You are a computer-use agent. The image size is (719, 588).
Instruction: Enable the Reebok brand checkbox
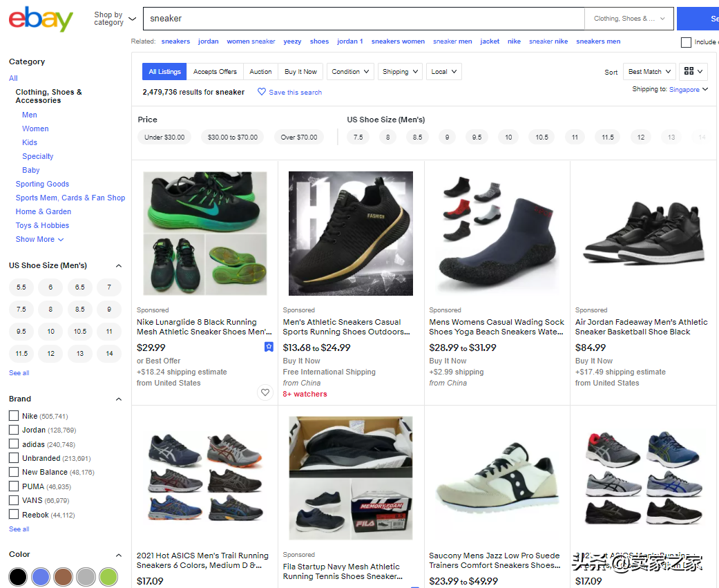coord(14,514)
